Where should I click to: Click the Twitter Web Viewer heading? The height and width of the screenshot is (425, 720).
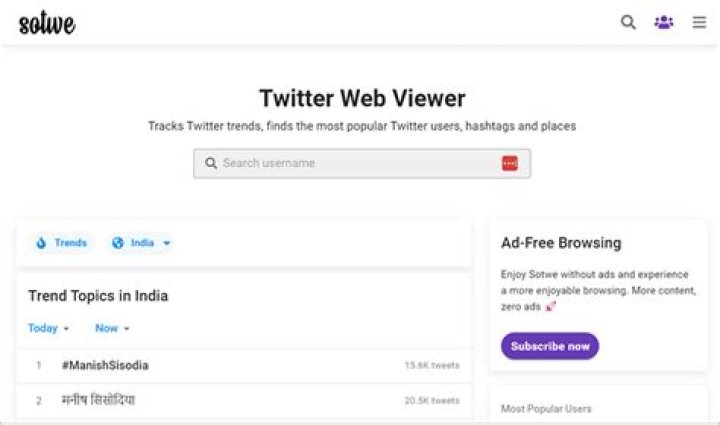coord(362,98)
